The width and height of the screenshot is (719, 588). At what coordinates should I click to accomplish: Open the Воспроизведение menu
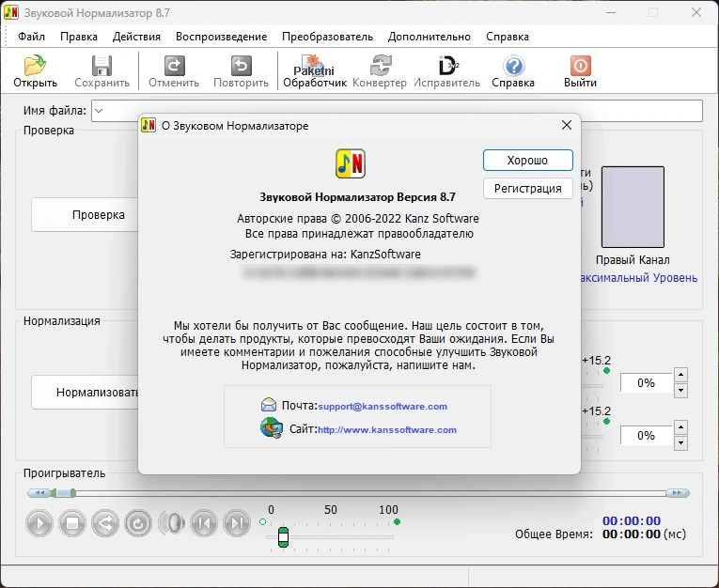click(222, 37)
